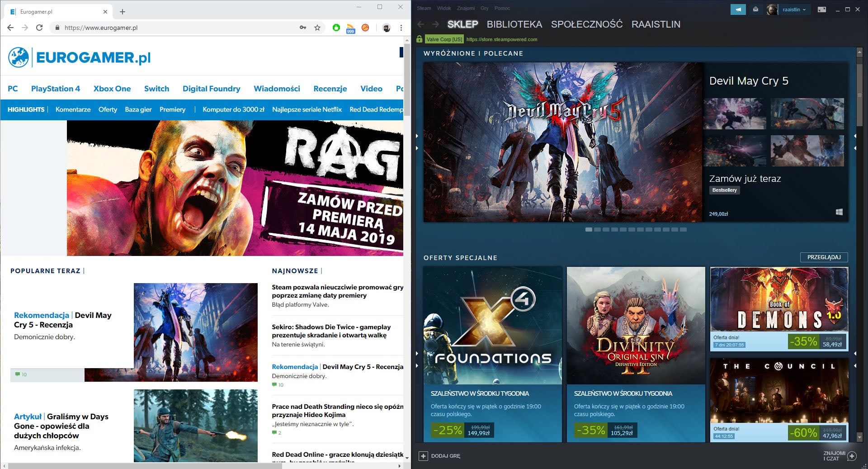Reload the Eurogamer page in Chrome
This screenshot has width=868, height=469.
(39, 28)
